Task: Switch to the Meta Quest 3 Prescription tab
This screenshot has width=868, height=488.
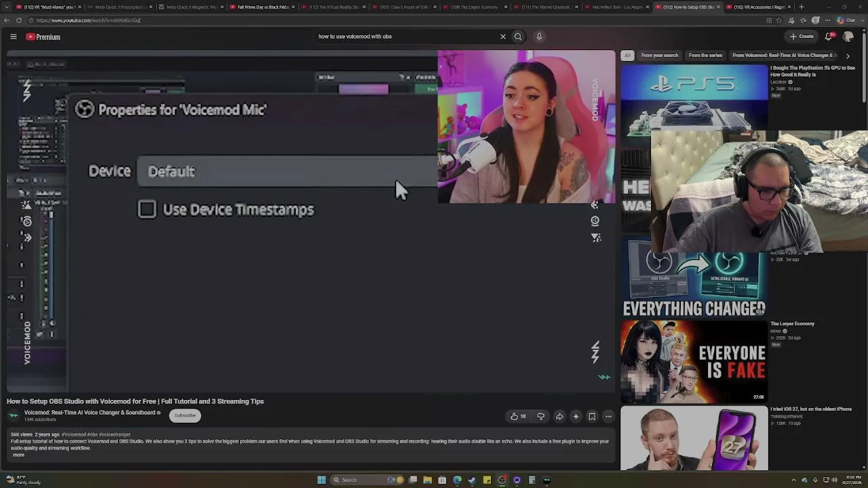Action: [x=121, y=7]
